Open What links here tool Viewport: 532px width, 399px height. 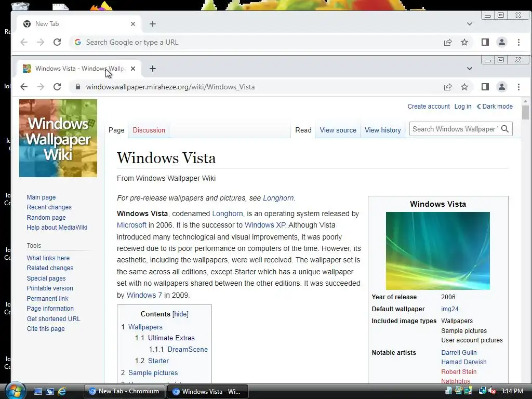coord(48,258)
